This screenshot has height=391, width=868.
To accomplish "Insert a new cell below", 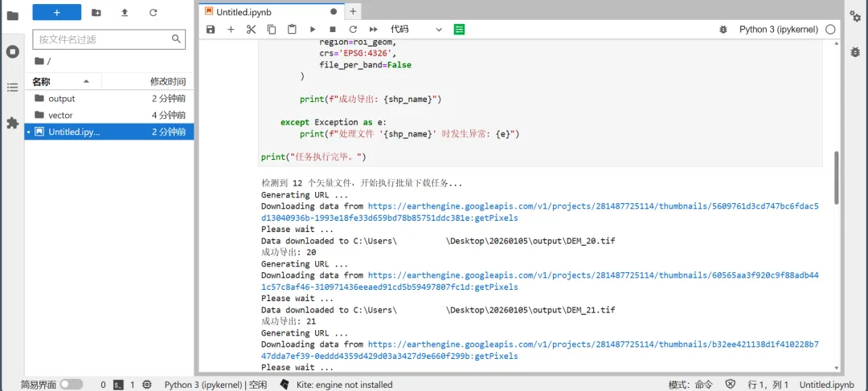I will pyautogui.click(x=231, y=30).
